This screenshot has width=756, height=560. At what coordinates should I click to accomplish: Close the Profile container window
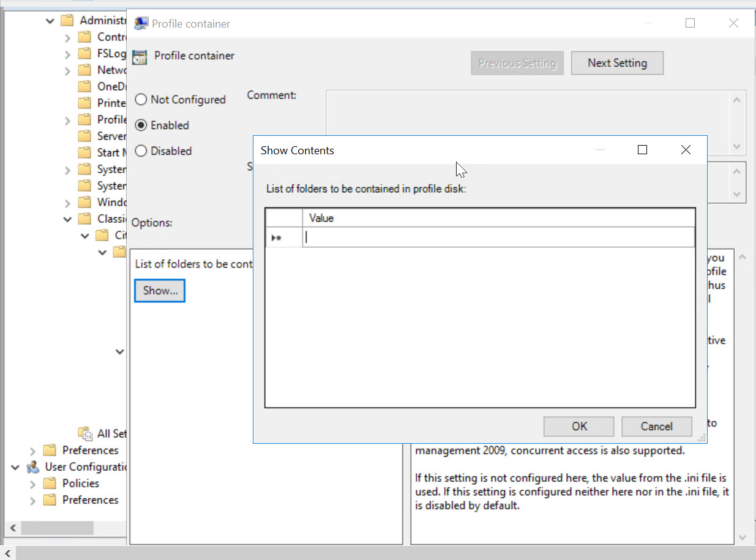[x=733, y=23]
